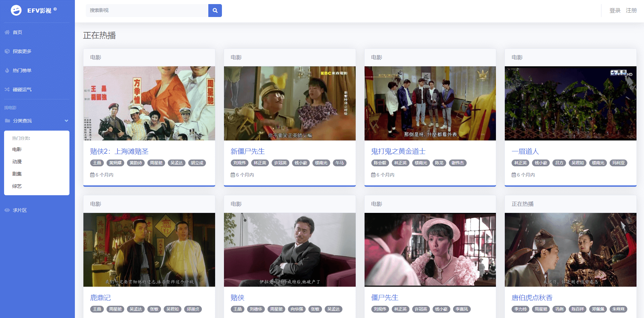Open the 赌侠2:上海滩赌圣 title link
Image resolution: width=644 pixels, height=318 pixels.
[x=119, y=151]
